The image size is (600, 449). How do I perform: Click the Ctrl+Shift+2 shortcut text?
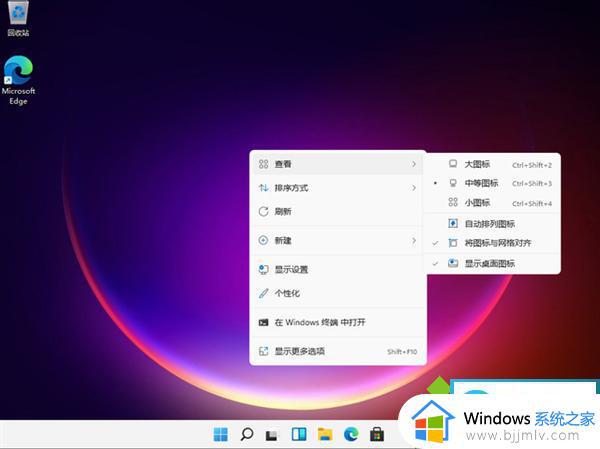point(532,165)
